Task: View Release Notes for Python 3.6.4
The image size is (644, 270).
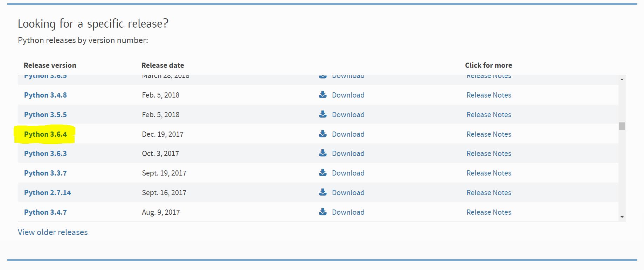Action: click(489, 134)
